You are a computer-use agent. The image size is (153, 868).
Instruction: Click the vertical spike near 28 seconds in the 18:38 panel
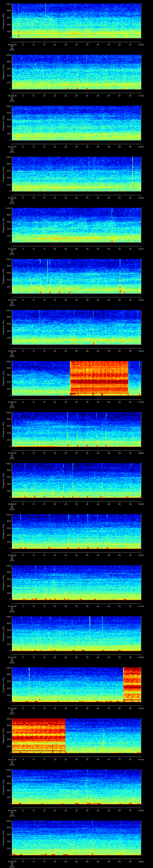[73, 475]
